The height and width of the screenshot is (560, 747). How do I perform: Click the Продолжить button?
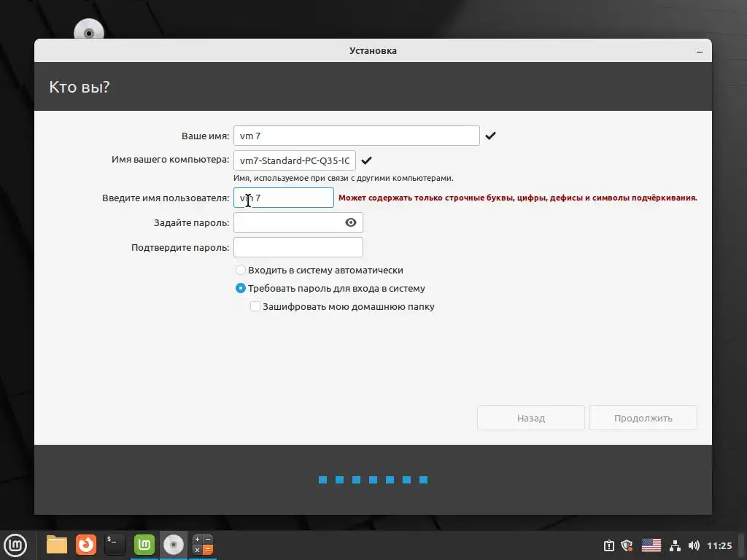tap(643, 418)
